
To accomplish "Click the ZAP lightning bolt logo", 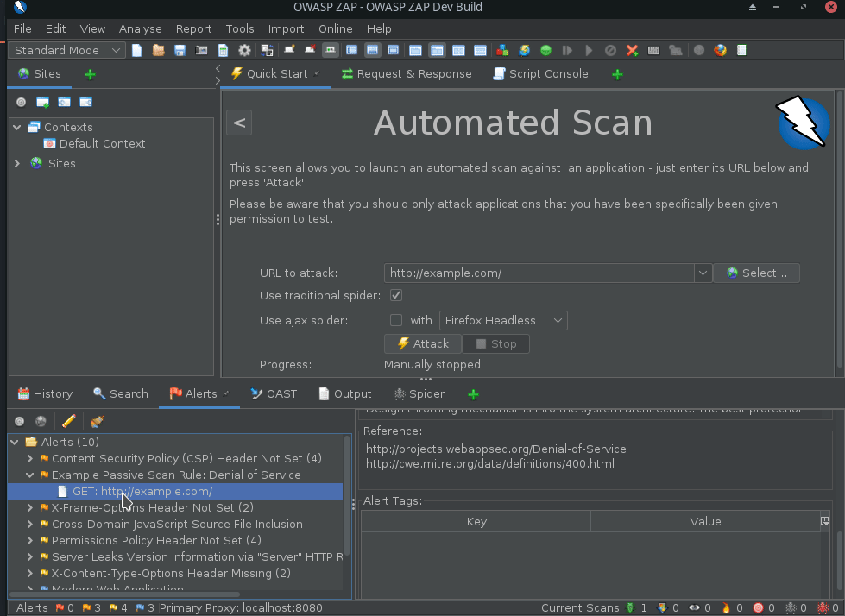I will point(803,123).
